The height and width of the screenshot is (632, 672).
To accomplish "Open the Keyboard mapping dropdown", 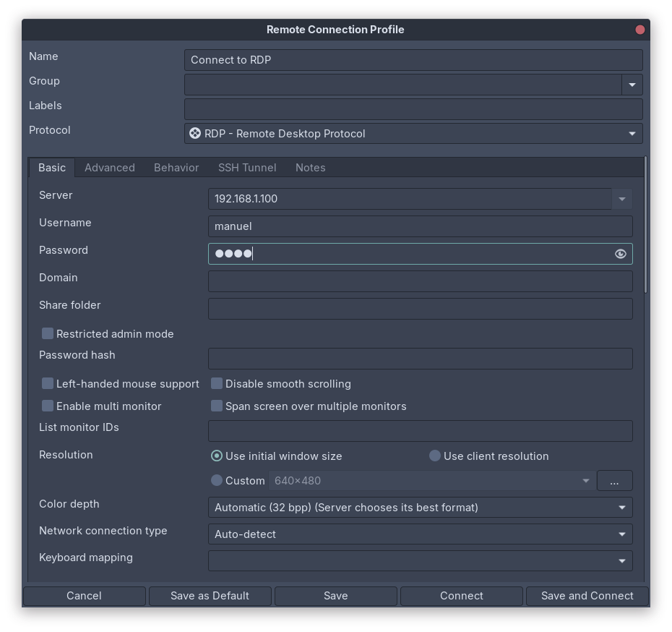I will click(621, 560).
